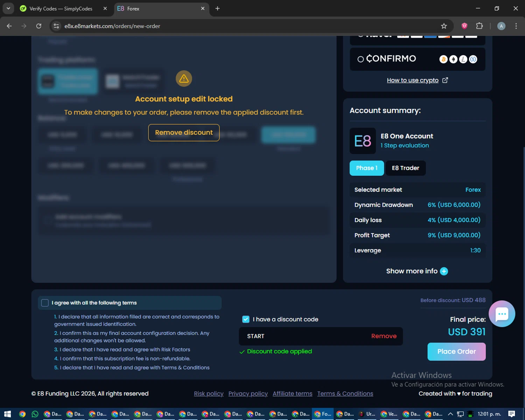Open the live chat widget bubble
The image size is (525, 420).
point(502,314)
